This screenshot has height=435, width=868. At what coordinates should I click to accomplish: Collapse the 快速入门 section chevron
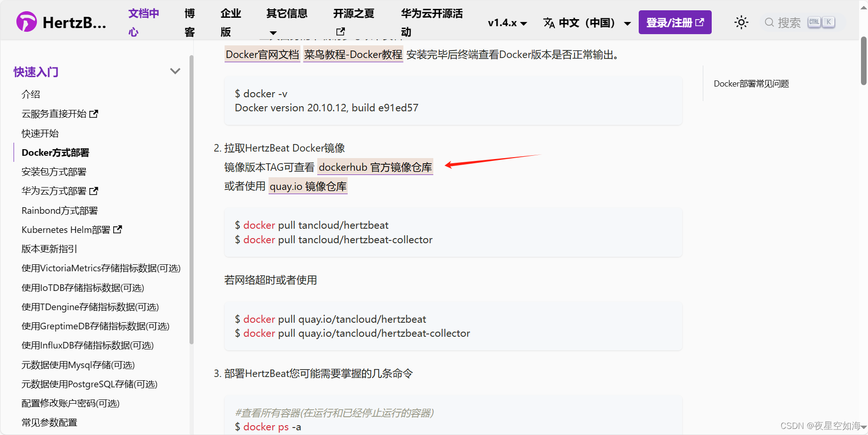point(175,71)
